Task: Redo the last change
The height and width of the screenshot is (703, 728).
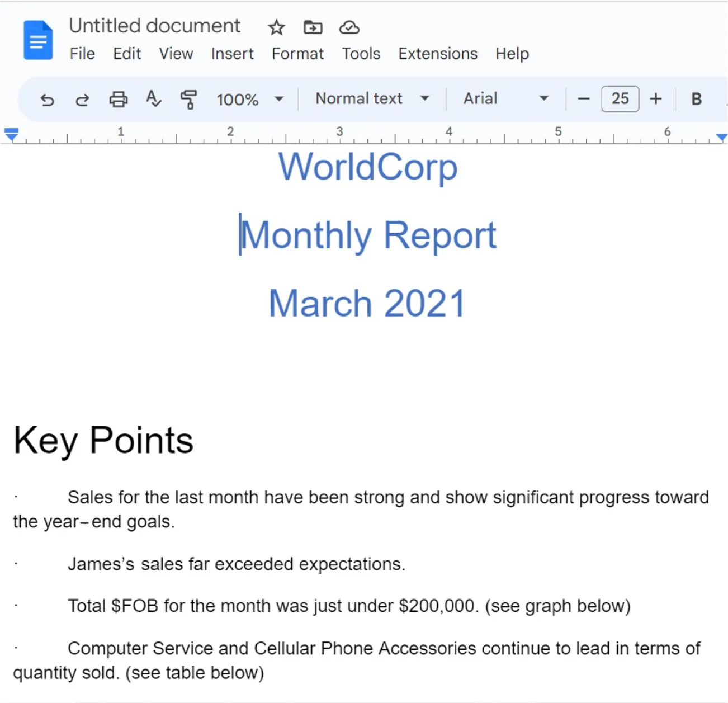Action: (x=83, y=99)
